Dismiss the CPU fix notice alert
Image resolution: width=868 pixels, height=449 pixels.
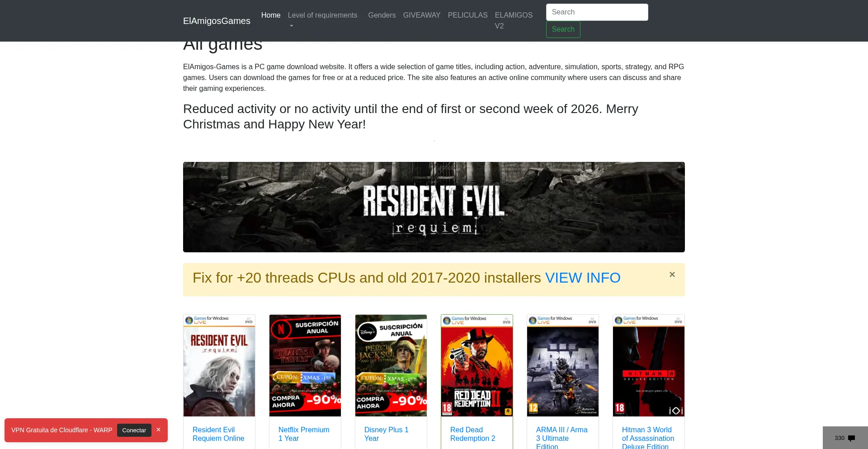pyautogui.click(x=672, y=274)
